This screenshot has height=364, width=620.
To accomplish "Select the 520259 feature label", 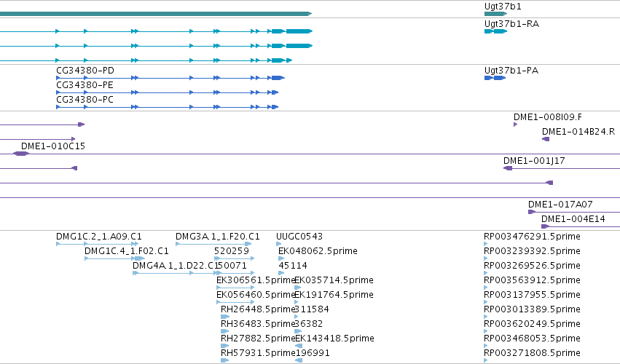I will (x=232, y=251).
